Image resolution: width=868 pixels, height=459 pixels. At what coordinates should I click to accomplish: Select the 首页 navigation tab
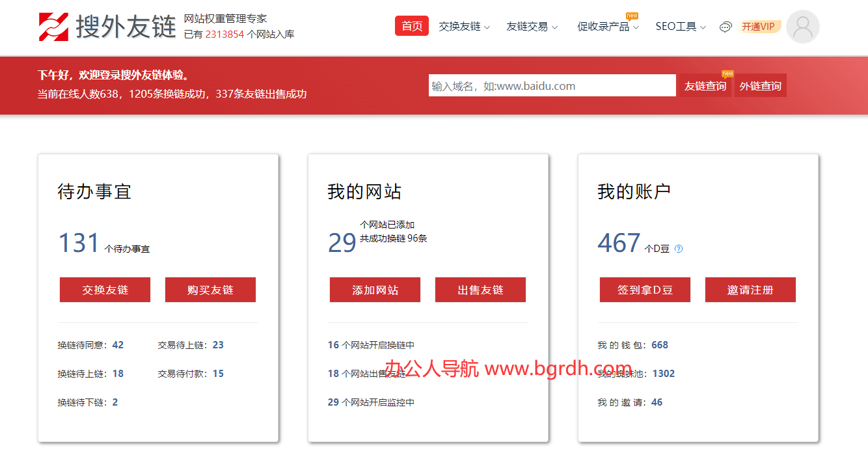tap(411, 26)
